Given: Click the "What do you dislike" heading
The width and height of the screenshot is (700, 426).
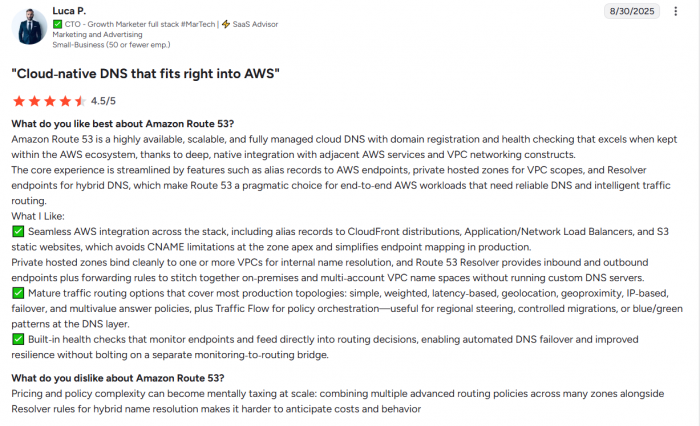Looking at the screenshot, I should pyautogui.click(x=117, y=378).
